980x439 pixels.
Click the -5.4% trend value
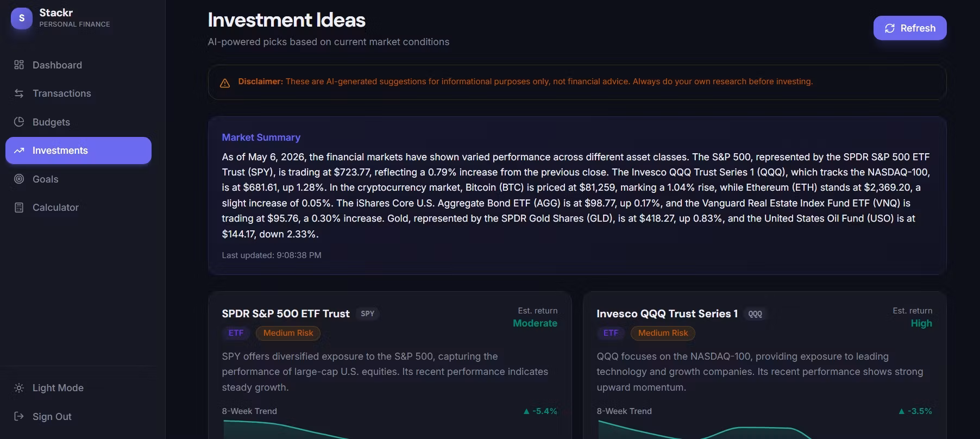click(x=541, y=411)
